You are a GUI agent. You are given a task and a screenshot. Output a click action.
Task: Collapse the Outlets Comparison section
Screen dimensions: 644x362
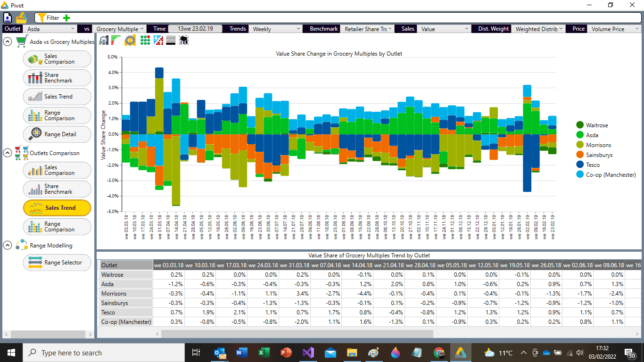pos(8,153)
